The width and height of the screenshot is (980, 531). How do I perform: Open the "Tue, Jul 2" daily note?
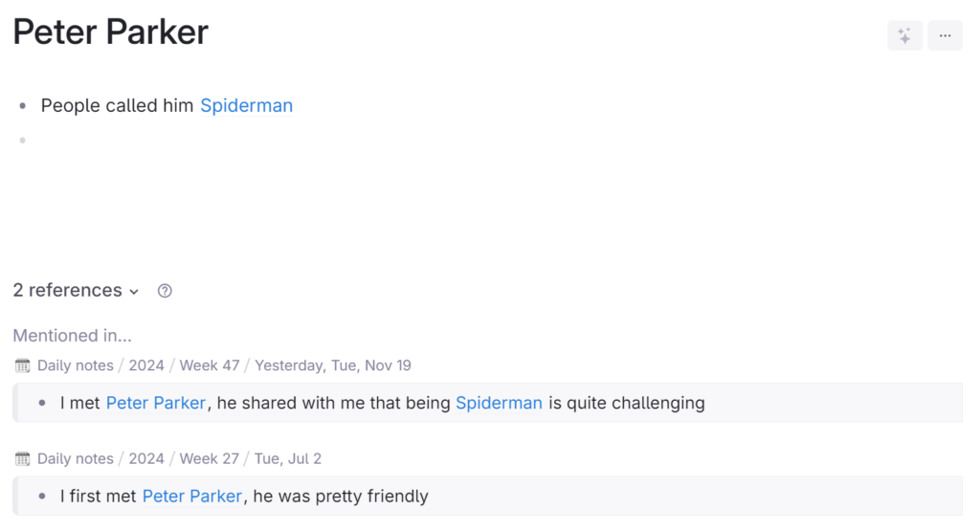tap(288, 458)
